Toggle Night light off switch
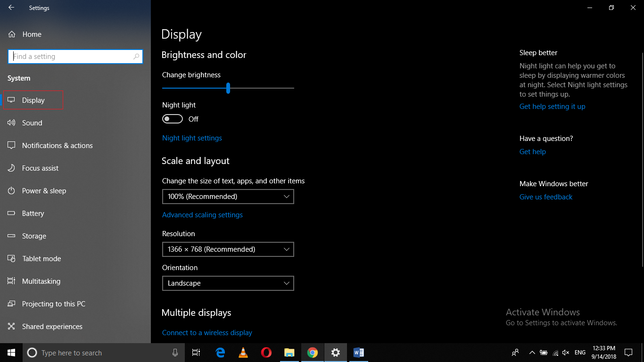 tap(172, 119)
